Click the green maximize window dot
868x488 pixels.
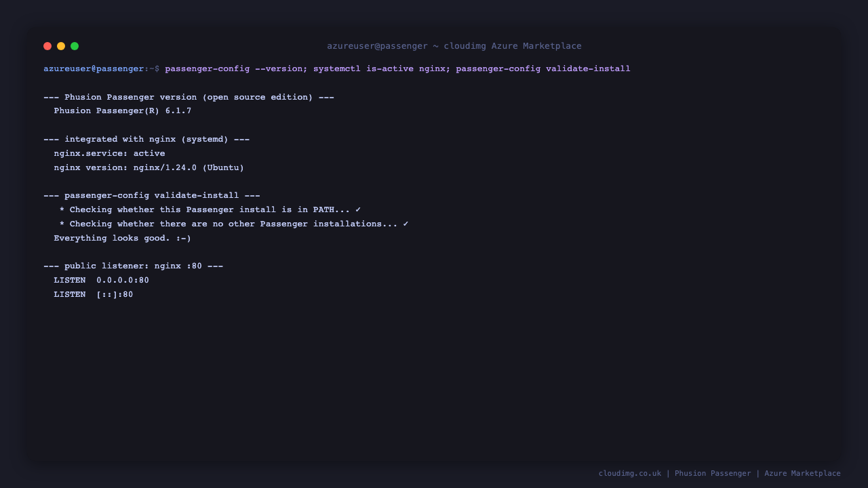point(75,46)
